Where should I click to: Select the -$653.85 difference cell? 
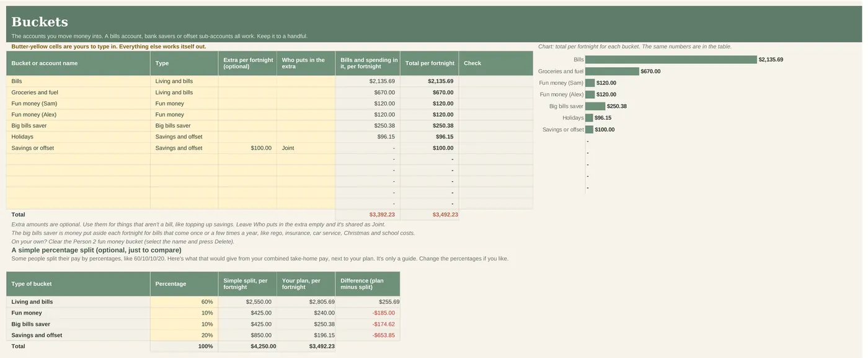(368, 336)
